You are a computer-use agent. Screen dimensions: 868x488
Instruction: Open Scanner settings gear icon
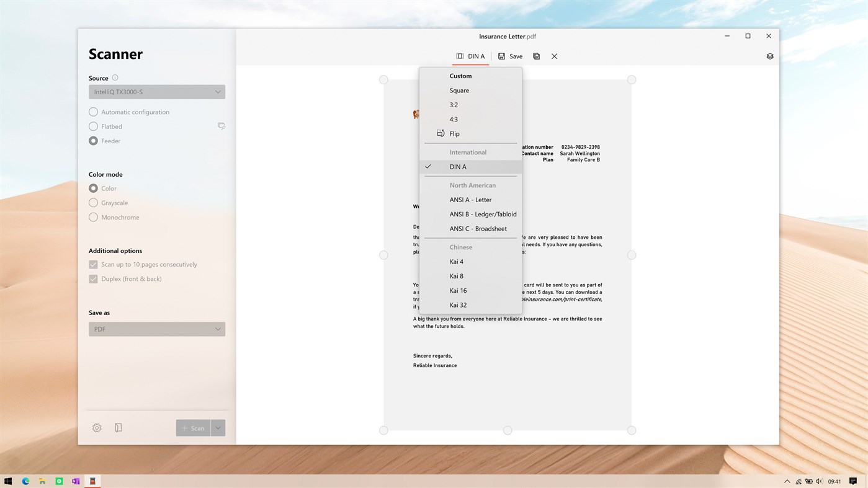[97, 428]
